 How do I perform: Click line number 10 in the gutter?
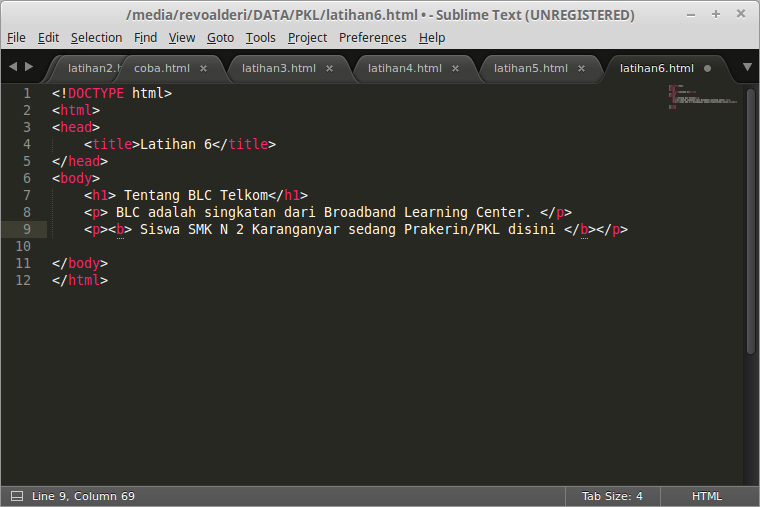pos(23,246)
